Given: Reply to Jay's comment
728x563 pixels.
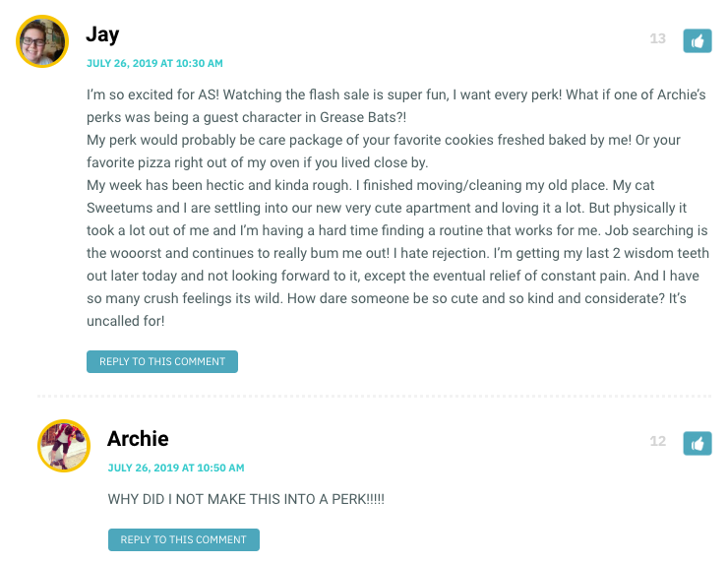Looking at the screenshot, I should point(162,361).
